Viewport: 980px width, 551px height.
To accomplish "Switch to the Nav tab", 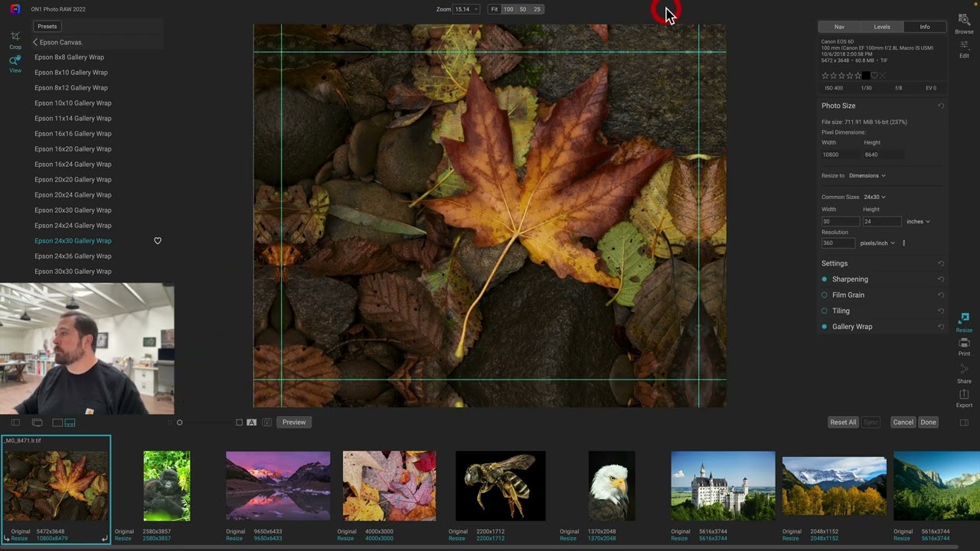I will point(839,27).
